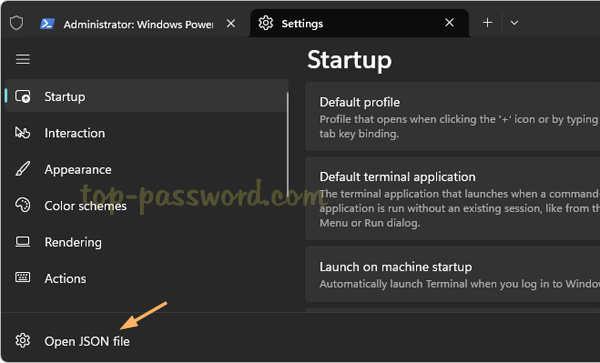
Task: Click the Actions keyboard icon
Action: 23,277
